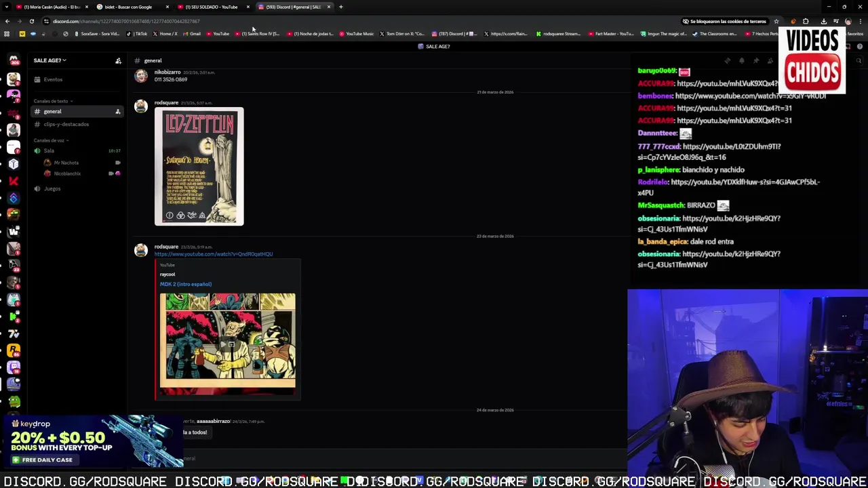Open the Home / X bookmark
Image resolution: width=868 pixels, height=488 pixels.
click(165, 33)
